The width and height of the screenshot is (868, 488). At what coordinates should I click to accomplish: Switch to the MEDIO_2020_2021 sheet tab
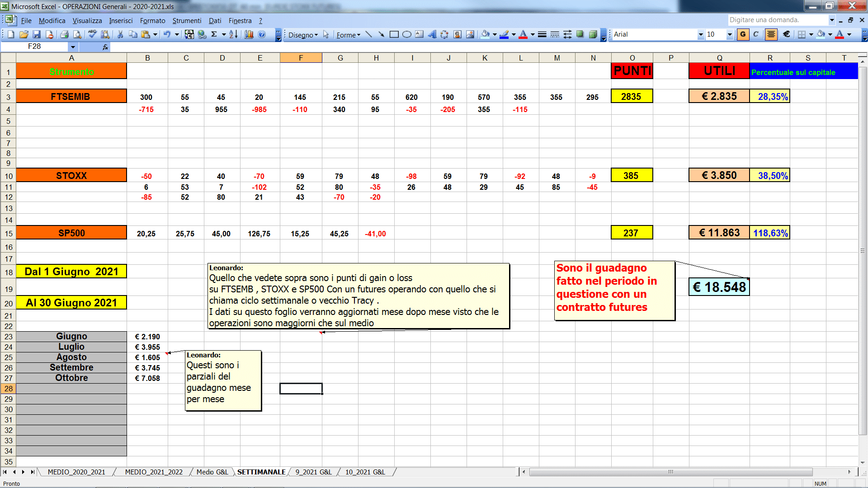pyautogui.click(x=76, y=472)
